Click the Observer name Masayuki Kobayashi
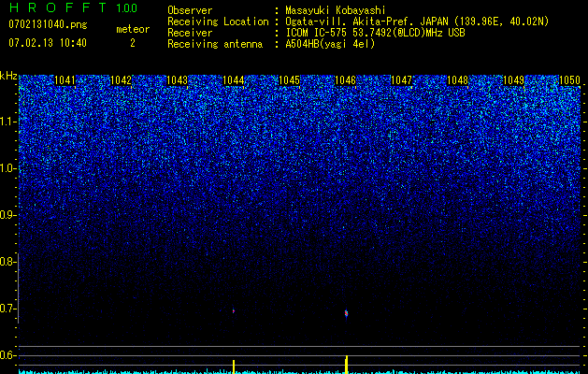This screenshot has width=588, height=374. pyautogui.click(x=336, y=10)
